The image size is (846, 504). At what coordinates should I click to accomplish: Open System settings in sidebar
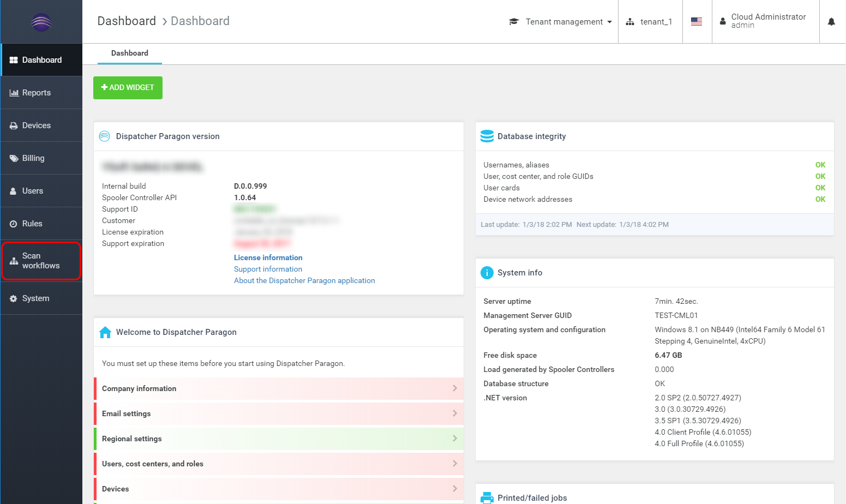36,298
